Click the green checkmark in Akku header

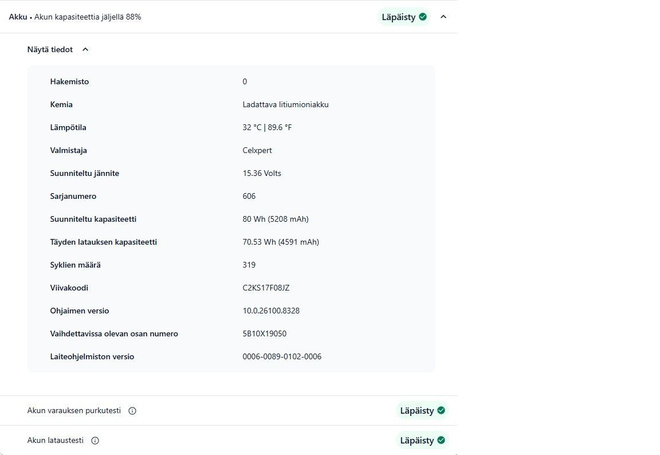click(423, 17)
